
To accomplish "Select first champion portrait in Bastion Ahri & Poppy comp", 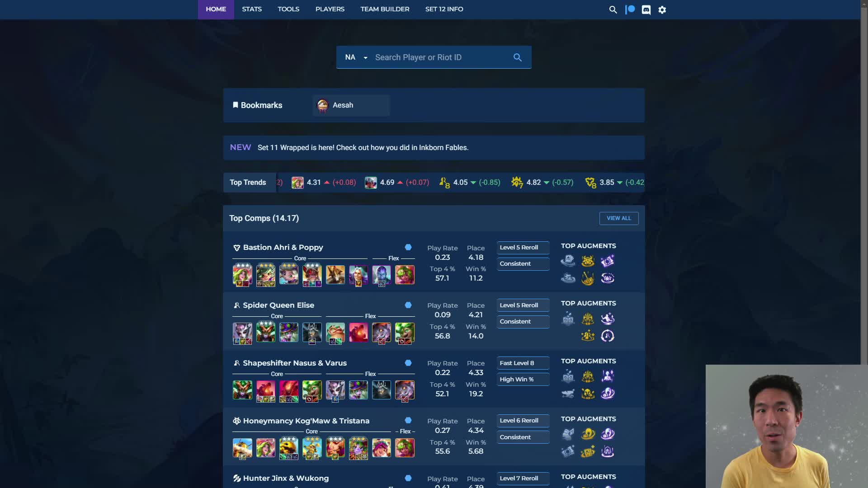I will (x=242, y=275).
